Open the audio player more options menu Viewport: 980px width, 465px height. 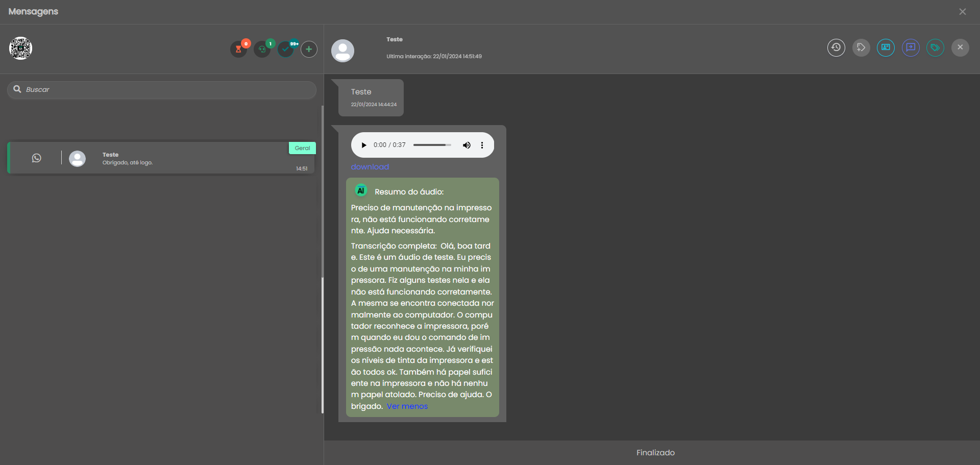pos(482,145)
